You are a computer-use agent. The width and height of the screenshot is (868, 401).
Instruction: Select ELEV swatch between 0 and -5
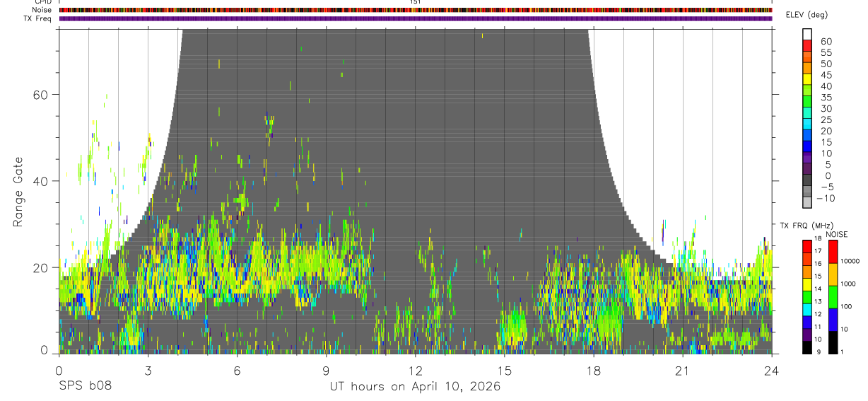[807, 181]
